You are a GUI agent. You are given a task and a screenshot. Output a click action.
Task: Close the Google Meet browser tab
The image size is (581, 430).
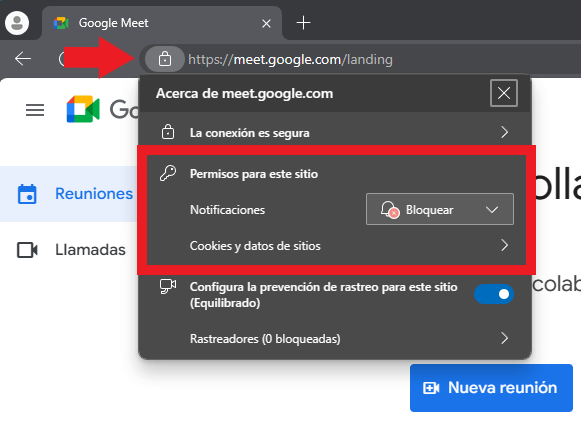[266, 24]
